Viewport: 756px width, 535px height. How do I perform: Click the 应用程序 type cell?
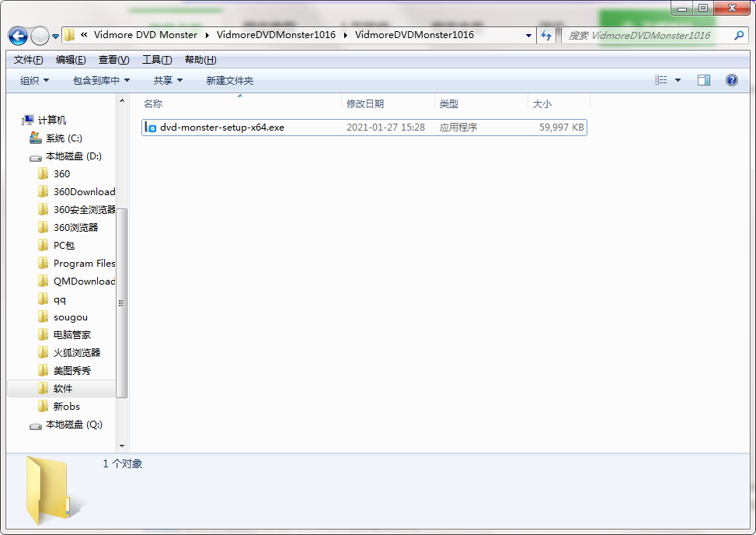[458, 128]
